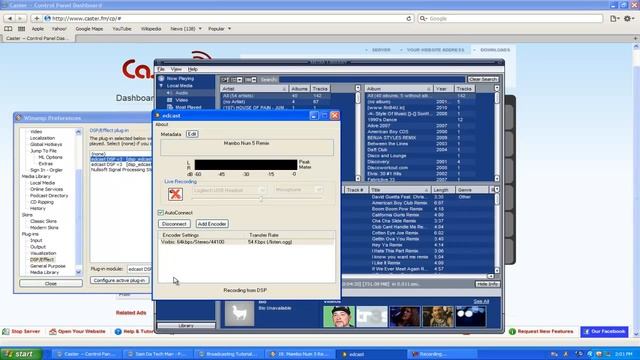Click the Stop Server icon on Caster page
Image resolution: width=640 pixels, height=360 pixels.
6,331
